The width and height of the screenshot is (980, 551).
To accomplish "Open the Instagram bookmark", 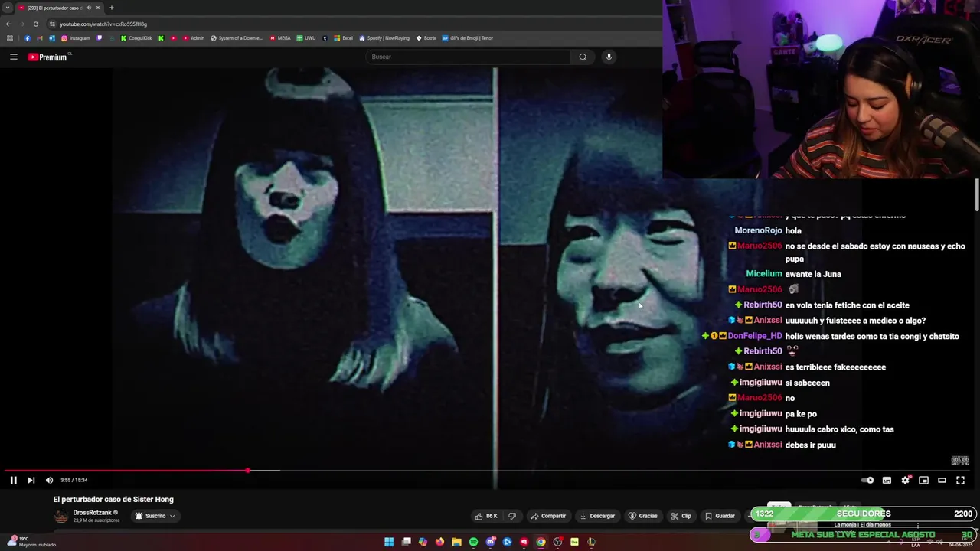I will tap(76, 38).
